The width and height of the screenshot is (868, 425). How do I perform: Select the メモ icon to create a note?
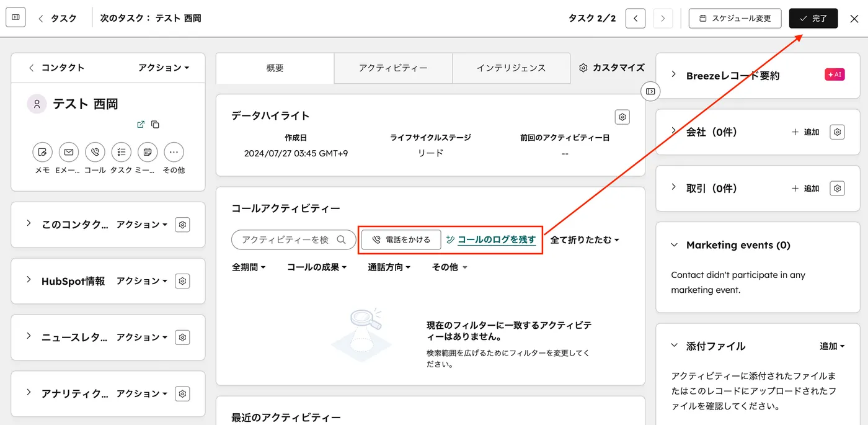42,152
